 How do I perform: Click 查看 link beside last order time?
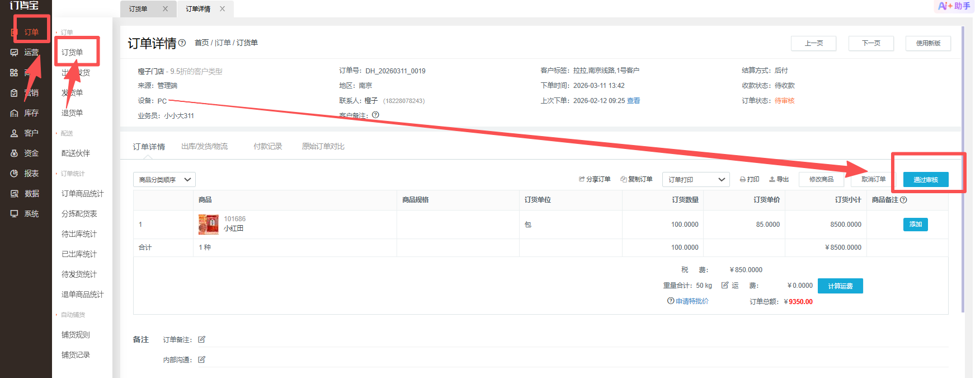point(633,101)
